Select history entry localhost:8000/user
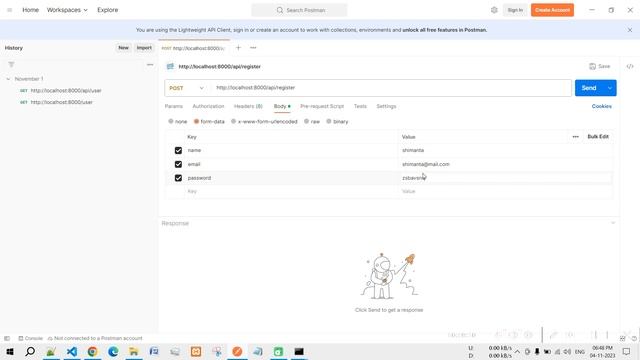The image size is (640, 360). (x=62, y=102)
